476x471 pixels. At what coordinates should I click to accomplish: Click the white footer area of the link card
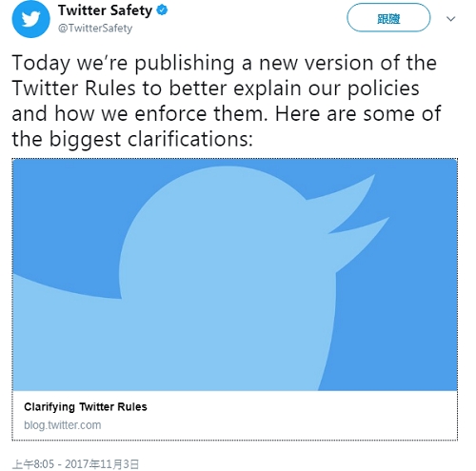[235, 415]
